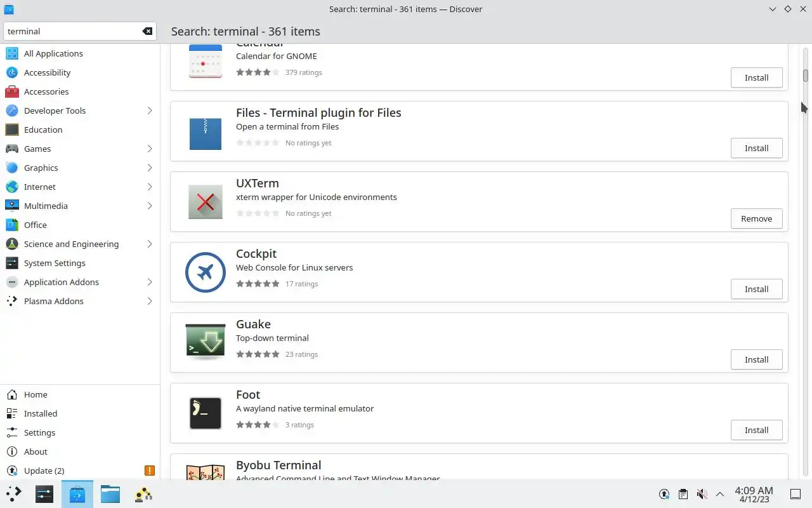Screen dimensions: 812x508
Task: Select the Accessibility category
Action: click(47, 72)
